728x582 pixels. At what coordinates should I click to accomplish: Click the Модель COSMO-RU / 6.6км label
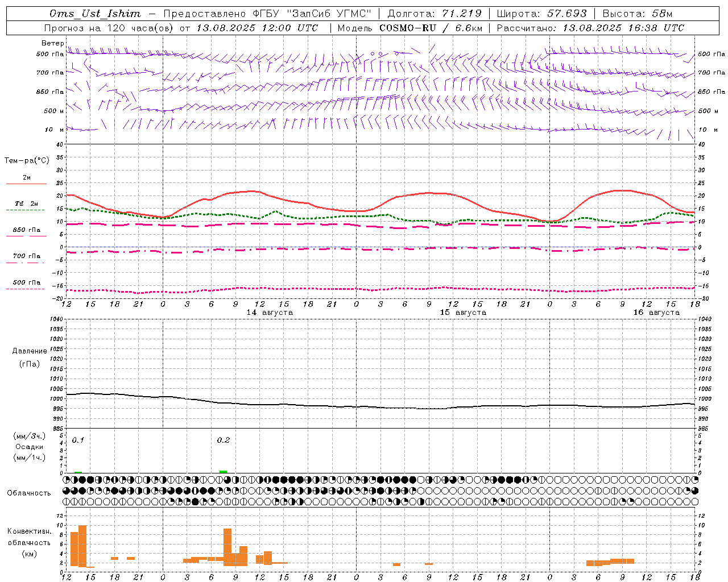409,28
